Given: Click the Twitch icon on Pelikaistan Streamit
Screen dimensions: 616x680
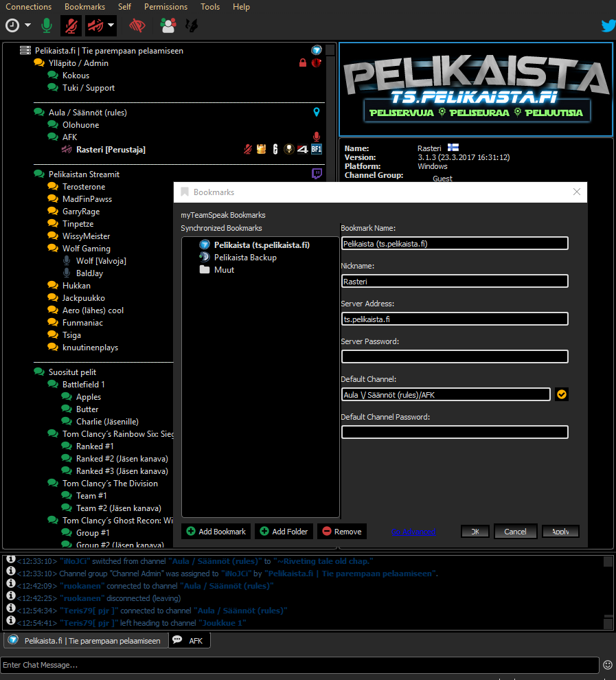Looking at the screenshot, I should click(x=317, y=174).
